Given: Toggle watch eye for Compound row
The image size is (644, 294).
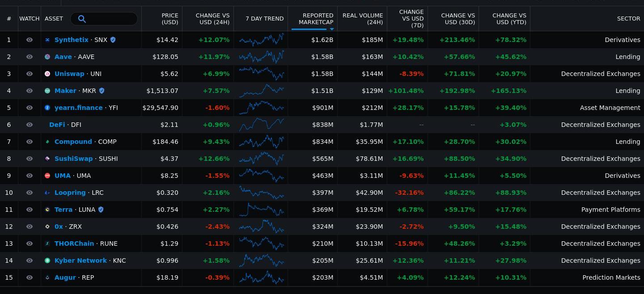Looking at the screenshot, I should (x=30, y=142).
